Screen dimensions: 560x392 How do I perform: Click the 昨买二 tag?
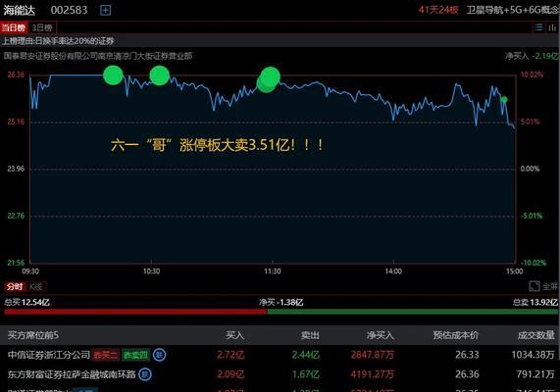click(x=106, y=355)
